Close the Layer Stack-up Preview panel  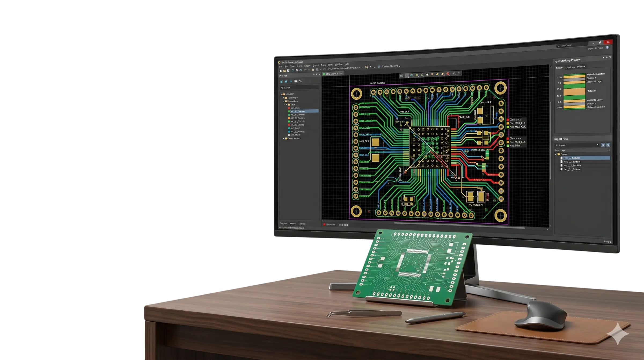pyautogui.click(x=610, y=57)
